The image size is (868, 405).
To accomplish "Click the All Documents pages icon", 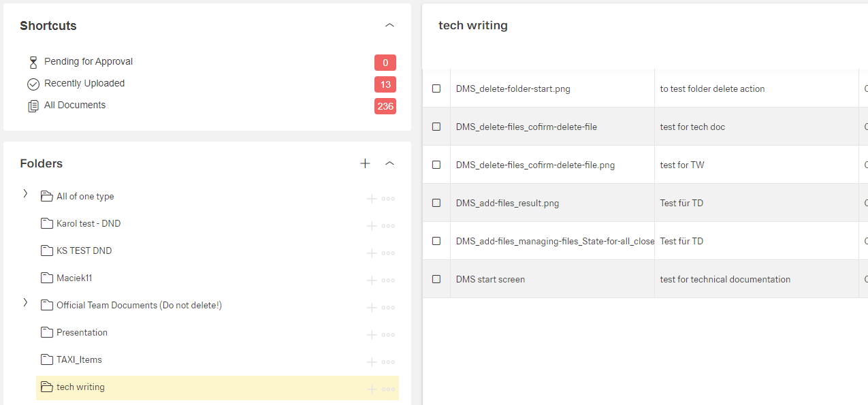I will [33, 106].
